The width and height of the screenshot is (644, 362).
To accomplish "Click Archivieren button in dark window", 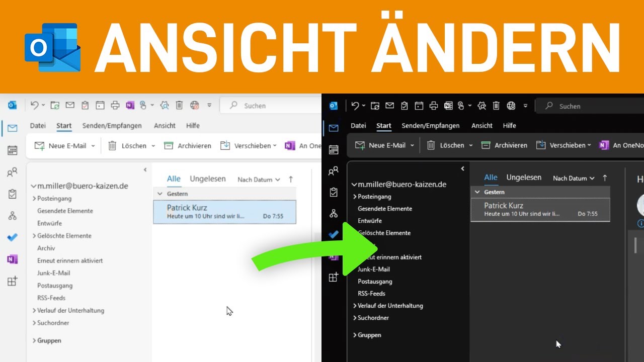I will point(504,145).
